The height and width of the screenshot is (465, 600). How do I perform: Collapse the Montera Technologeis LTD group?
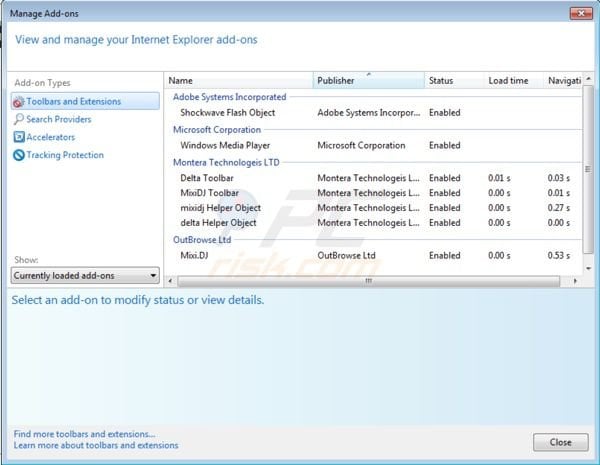pos(226,163)
